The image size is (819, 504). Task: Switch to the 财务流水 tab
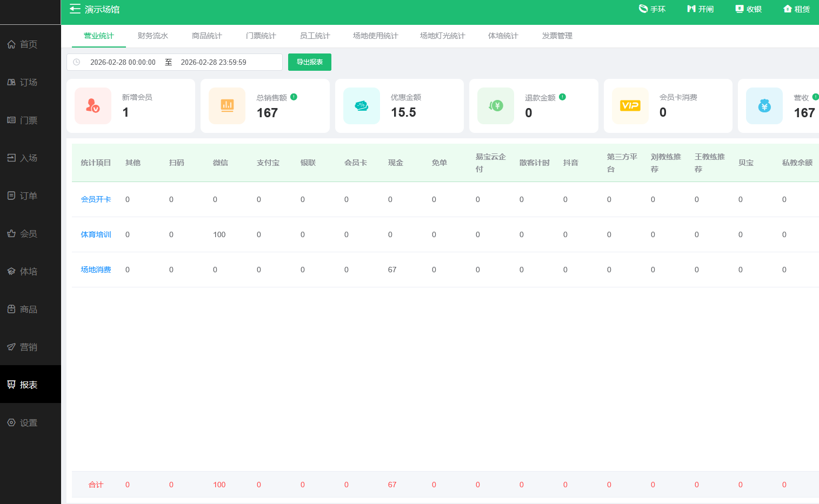(x=152, y=36)
